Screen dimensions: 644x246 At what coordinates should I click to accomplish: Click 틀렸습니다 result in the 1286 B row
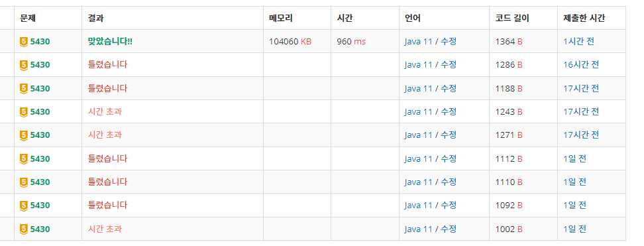107,65
